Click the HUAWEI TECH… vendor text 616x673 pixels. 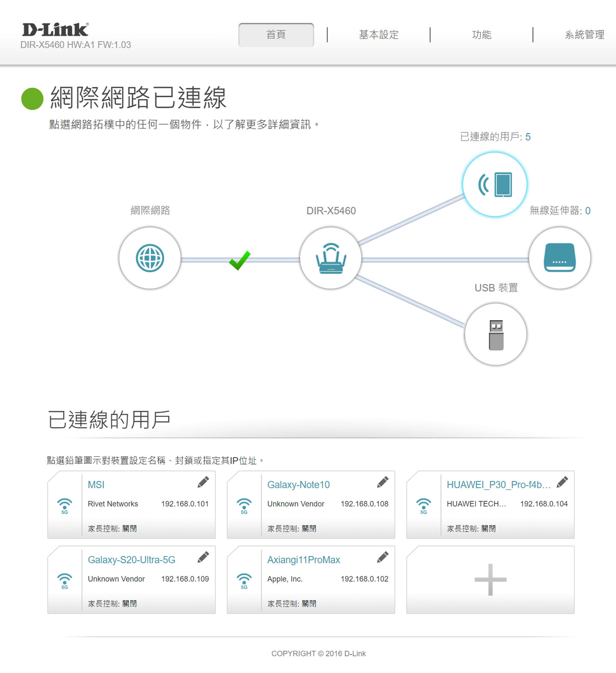pos(476,504)
